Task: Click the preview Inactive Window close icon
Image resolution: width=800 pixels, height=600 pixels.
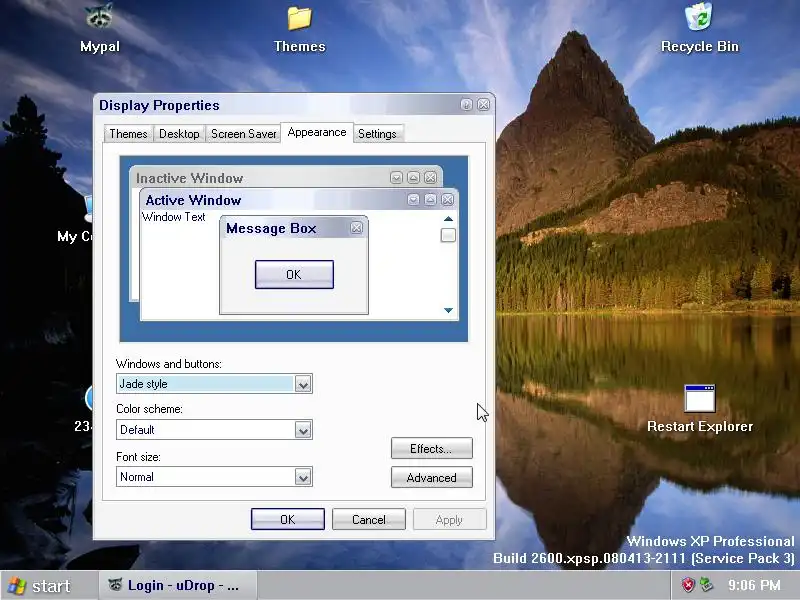Action: (430, 178)
